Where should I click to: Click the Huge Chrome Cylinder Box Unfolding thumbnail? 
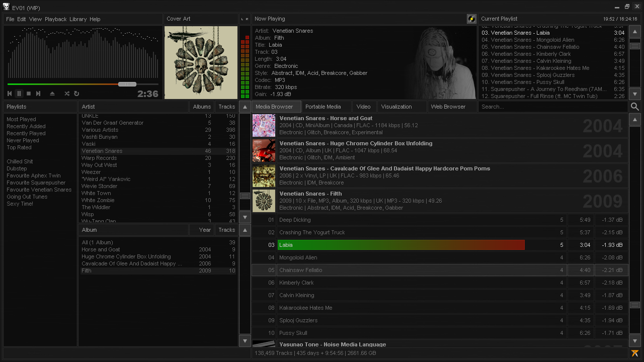264,151
